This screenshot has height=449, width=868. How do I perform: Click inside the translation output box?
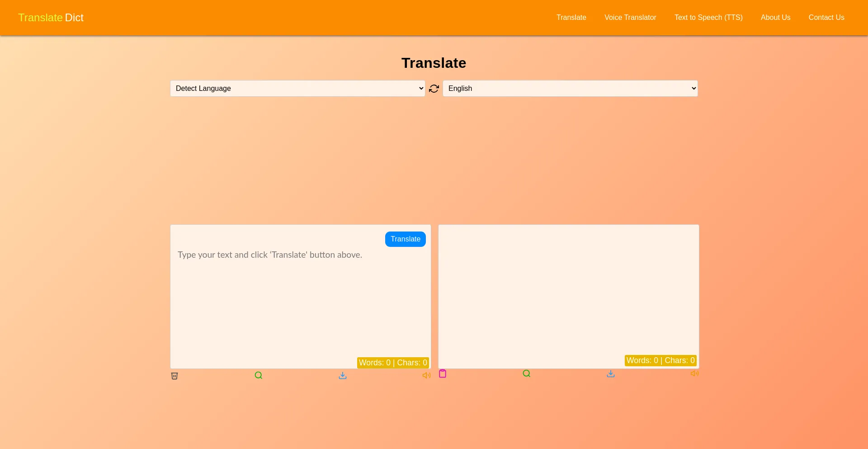coord(568,289)
